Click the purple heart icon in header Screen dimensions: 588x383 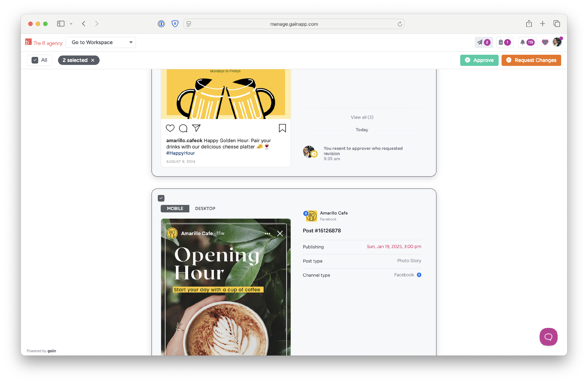(545, 42)
